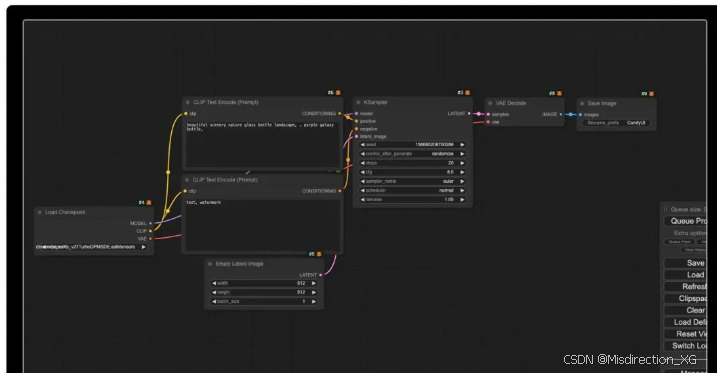Click the grip handle beside Queue size
The image size is (717, 373).
[x=665, y=209]
